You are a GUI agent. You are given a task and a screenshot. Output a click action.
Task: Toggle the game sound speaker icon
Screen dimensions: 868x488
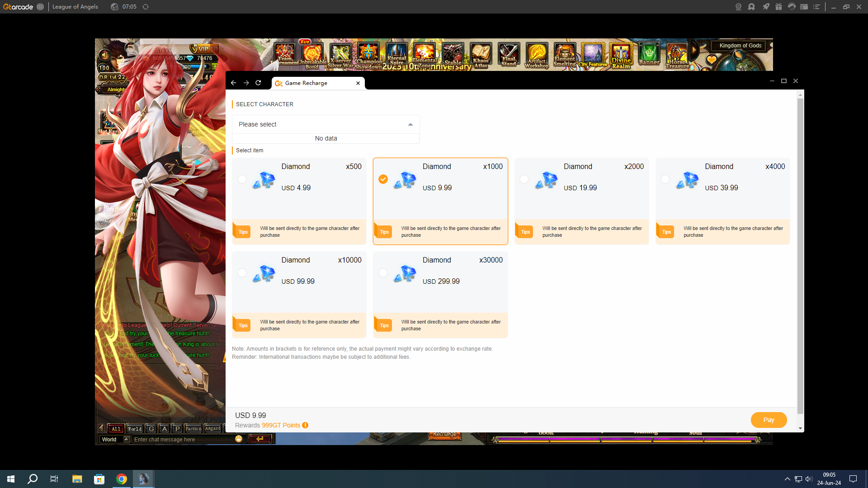[x=104, y=55]
